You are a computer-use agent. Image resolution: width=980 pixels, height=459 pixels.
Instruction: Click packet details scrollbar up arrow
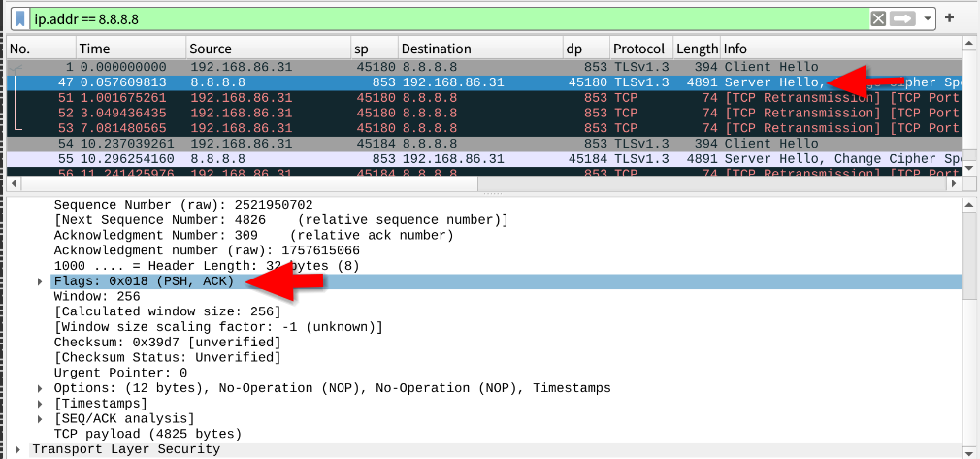pyautogui.click(x=969, y=204)
